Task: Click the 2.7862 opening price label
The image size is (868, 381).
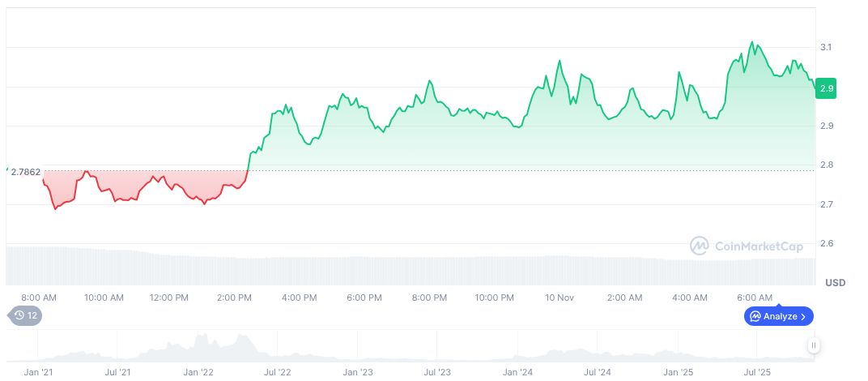Action: coord(25,171)
